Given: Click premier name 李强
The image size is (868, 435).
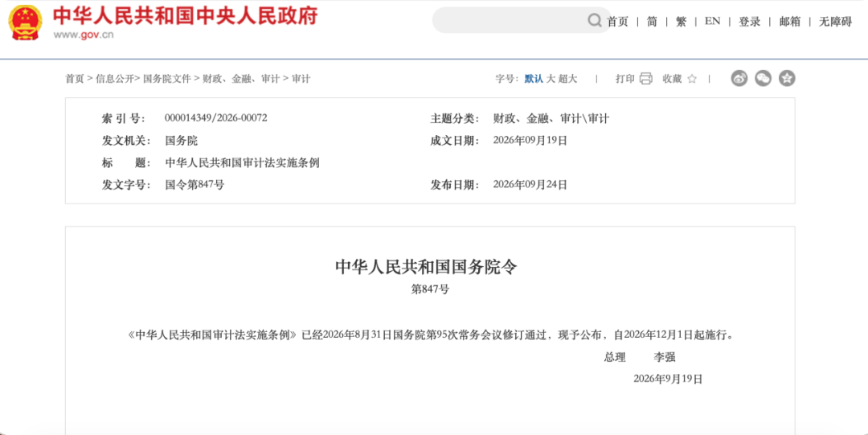Looking at the screenshot, I should (665, 358).
